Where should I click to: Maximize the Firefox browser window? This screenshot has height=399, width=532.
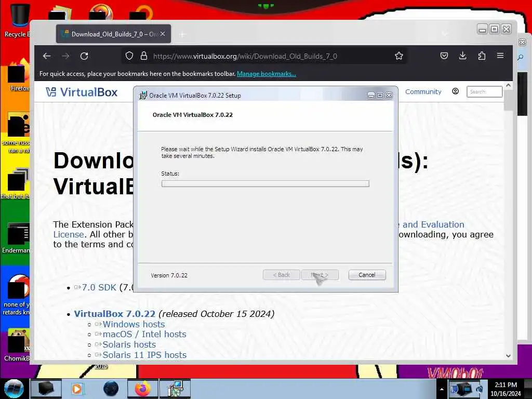point(495,30)
